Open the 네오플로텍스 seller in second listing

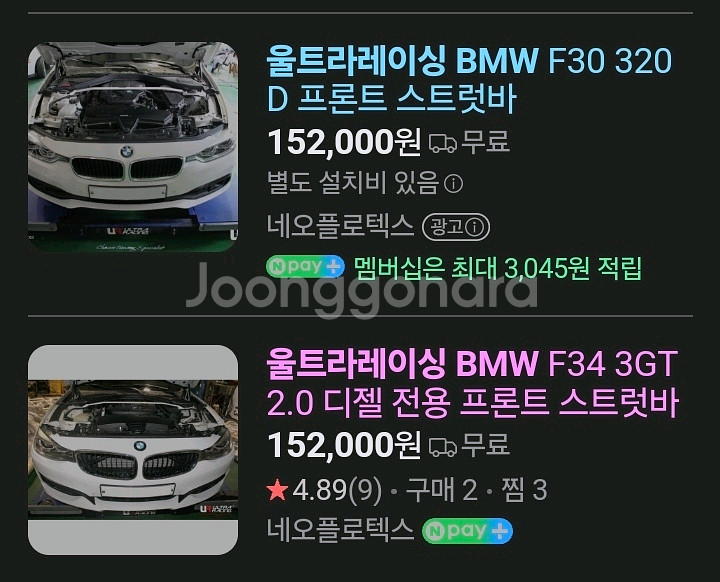[341, 530]
